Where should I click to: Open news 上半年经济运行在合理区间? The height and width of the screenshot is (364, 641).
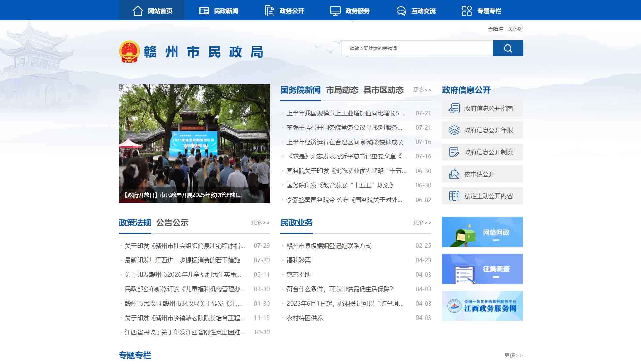pyautogui.click(x=345, y=142)
